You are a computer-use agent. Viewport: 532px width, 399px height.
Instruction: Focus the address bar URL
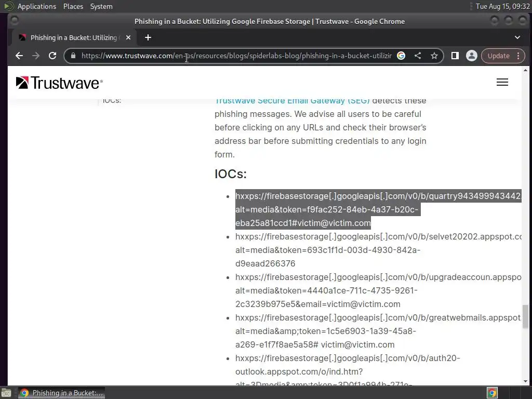(x=236, y=56)
